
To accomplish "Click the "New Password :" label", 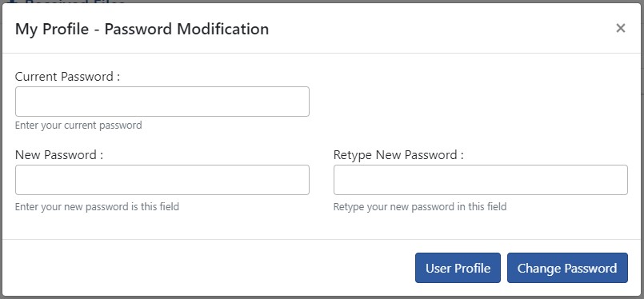I will (x=58, y=155).
